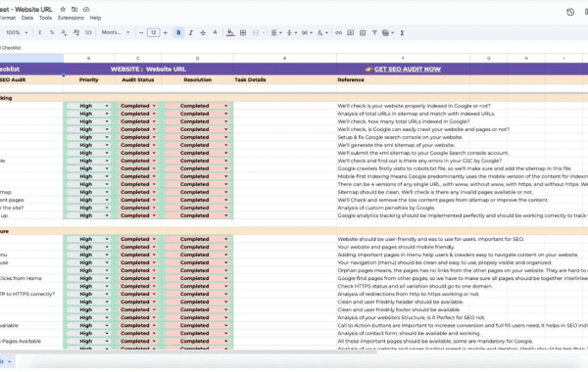
Task: Format as currency
Action: pos(40,32)
